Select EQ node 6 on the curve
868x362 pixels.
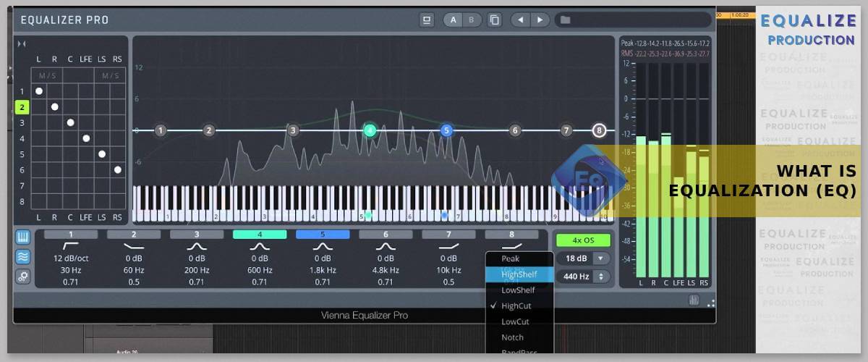pos(515,130)
